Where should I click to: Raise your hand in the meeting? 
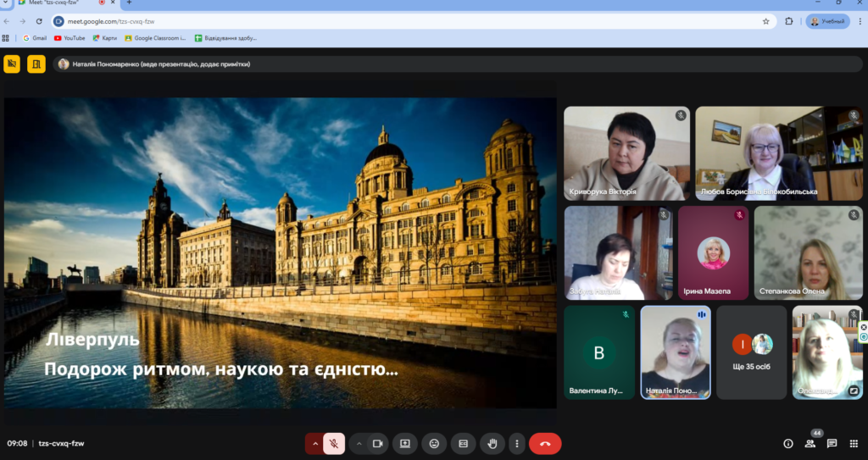tap(492, 443)
